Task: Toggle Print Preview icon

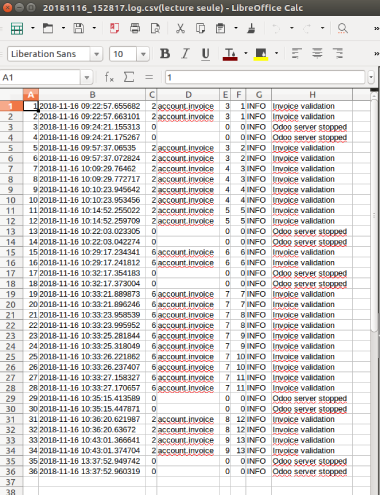Action: click(155, 28)
